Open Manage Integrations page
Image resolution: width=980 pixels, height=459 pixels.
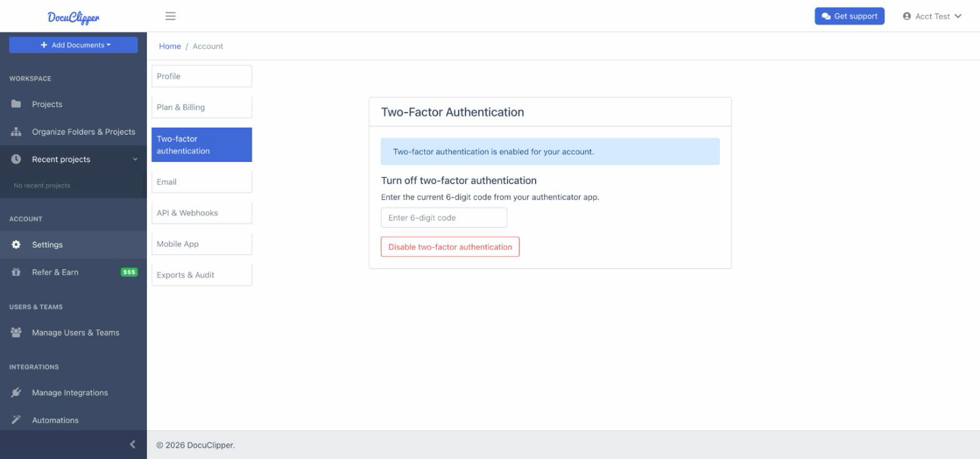73,393
